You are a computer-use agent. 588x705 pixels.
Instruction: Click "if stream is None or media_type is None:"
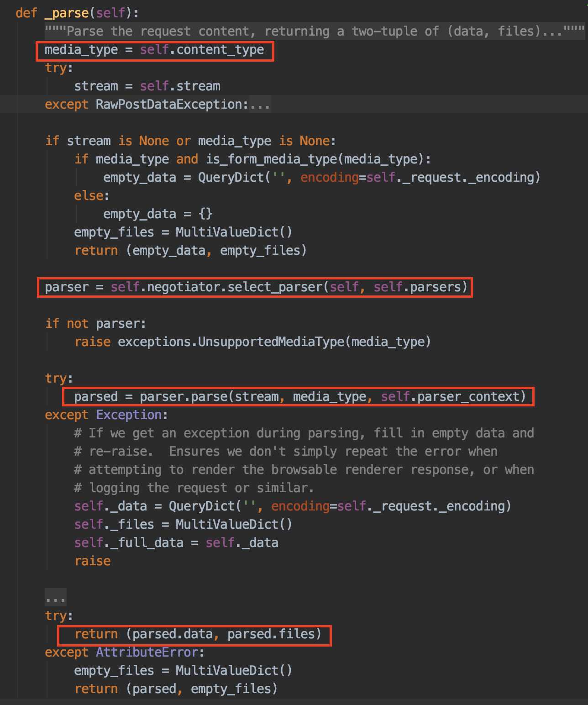(190, 141)
